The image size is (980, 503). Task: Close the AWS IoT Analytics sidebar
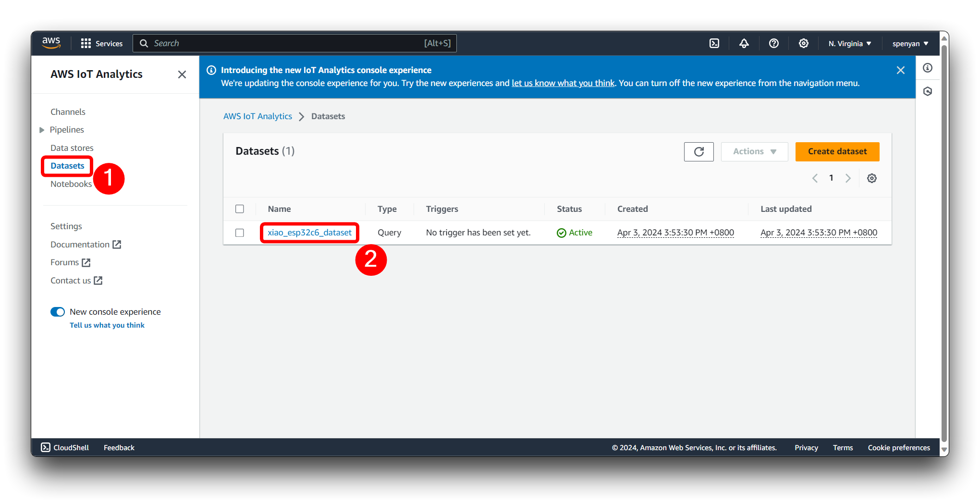182,74
